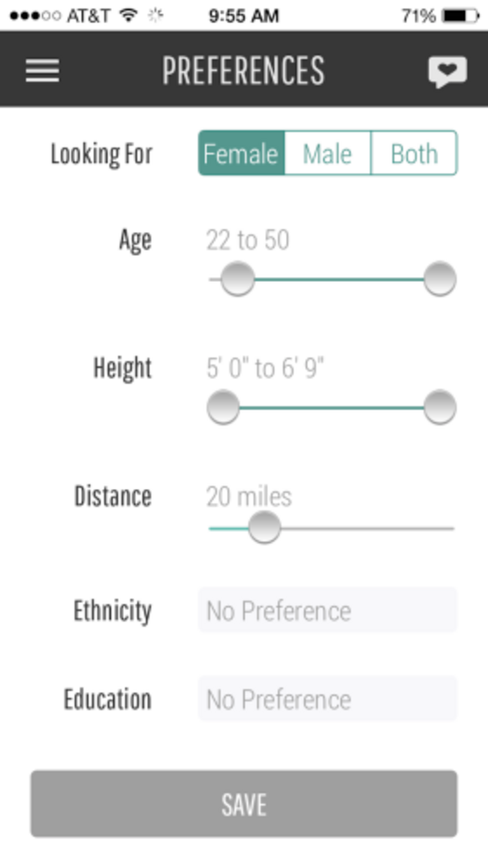The width and height of the screenshot is (488, 868).
Task: Click the minimum height slider handle
Action: coord(223,407)
